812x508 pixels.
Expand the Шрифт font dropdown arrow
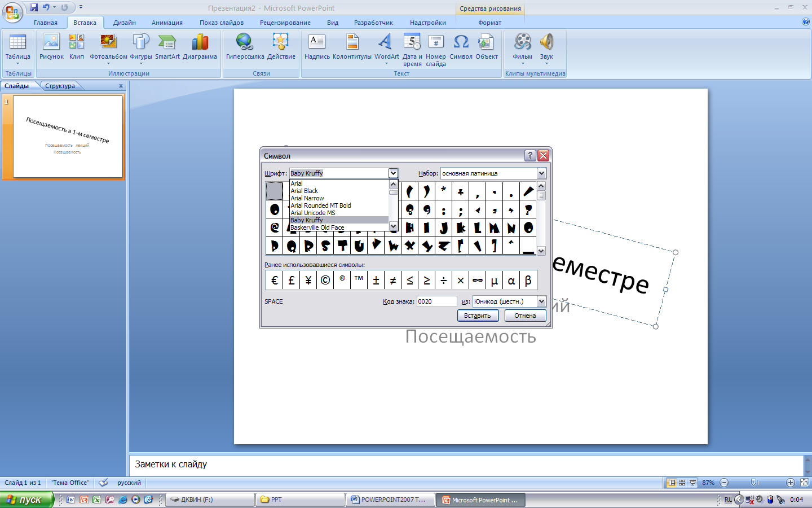393,173
